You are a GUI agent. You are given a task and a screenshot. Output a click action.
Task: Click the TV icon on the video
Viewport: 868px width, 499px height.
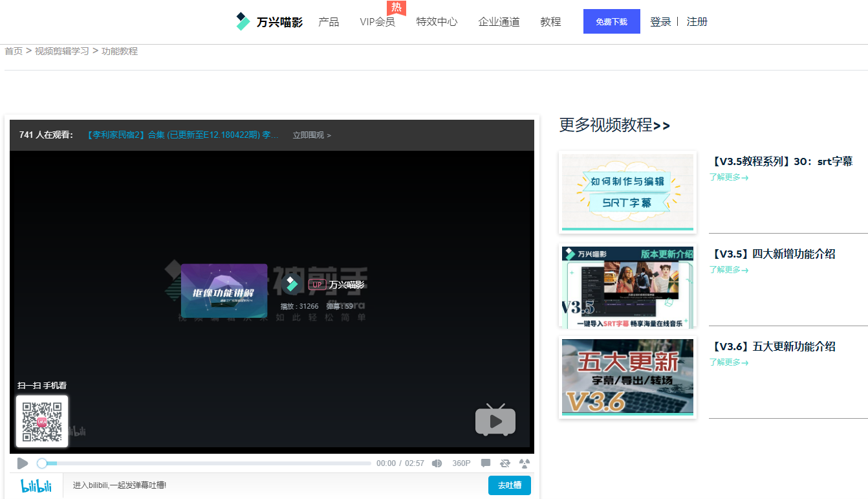click(x=495, y=420)
